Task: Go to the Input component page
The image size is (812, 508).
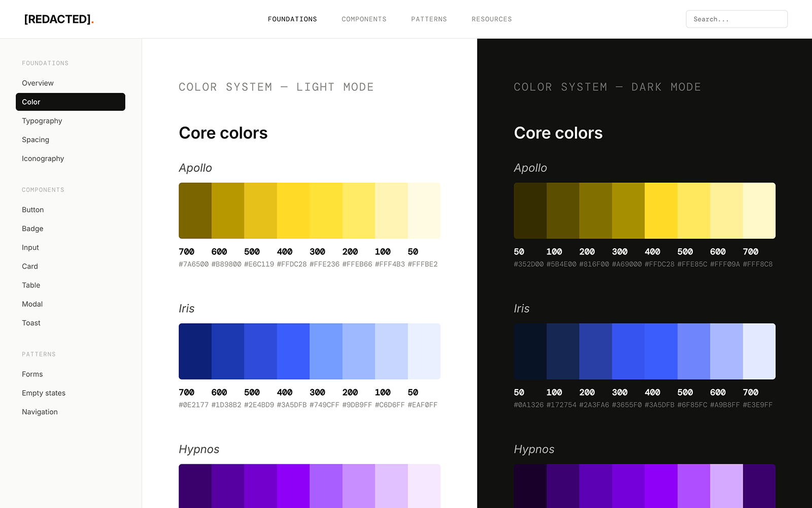Action: (71, 247)
